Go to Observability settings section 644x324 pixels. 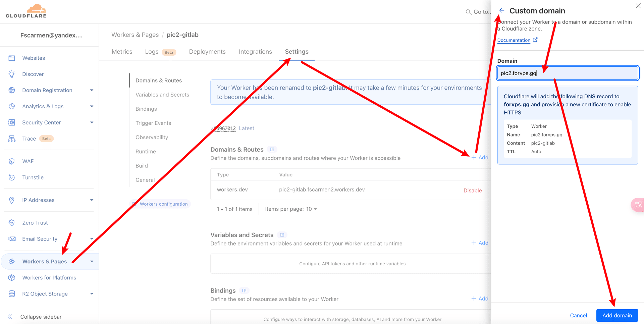coord(152,137)
